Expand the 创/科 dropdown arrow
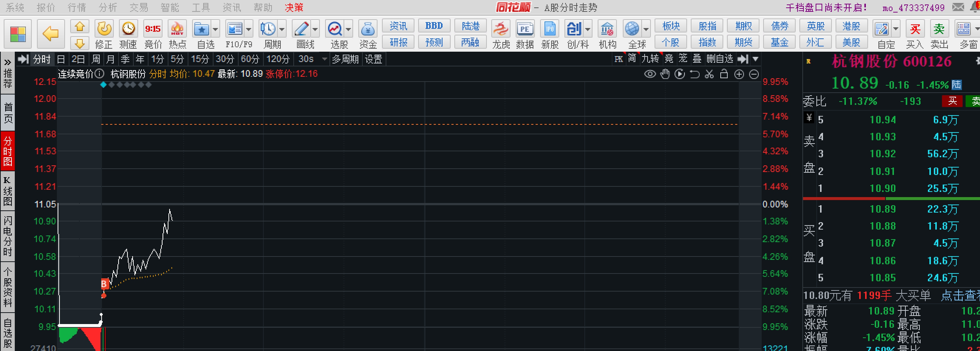This screenshot has width=980, height=351. (x=588, y=29)
